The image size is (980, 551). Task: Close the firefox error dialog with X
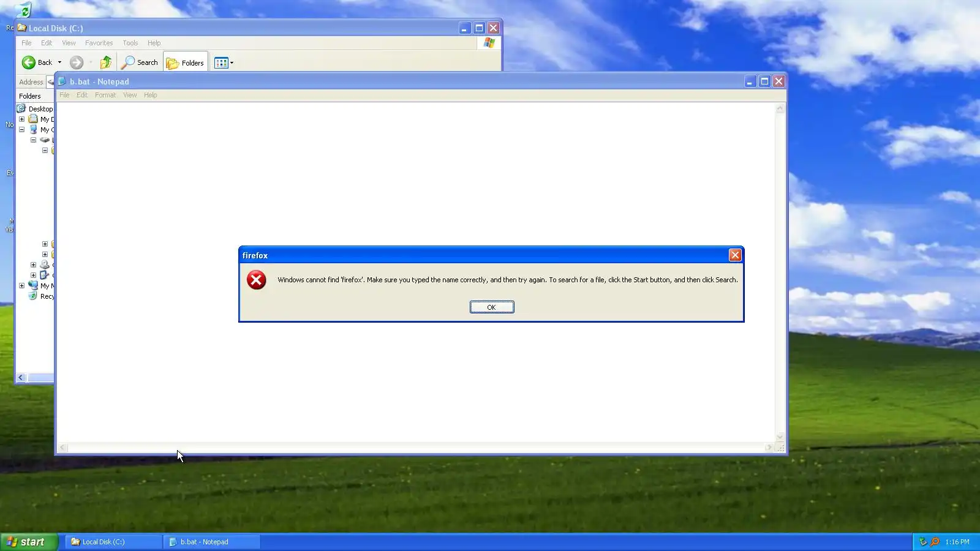[x=735, y=255]
